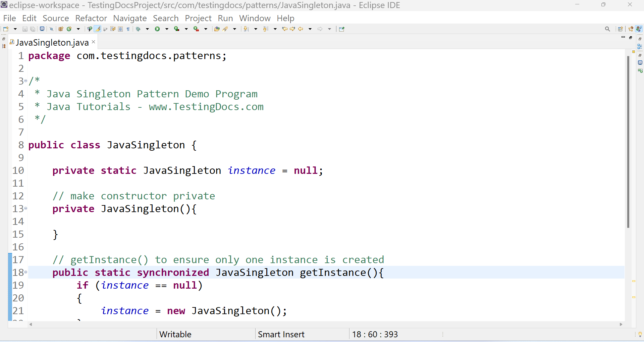Toggle Show Whitespace Characters
This screenshot has width=644, height=342.
tap(128, 29)
